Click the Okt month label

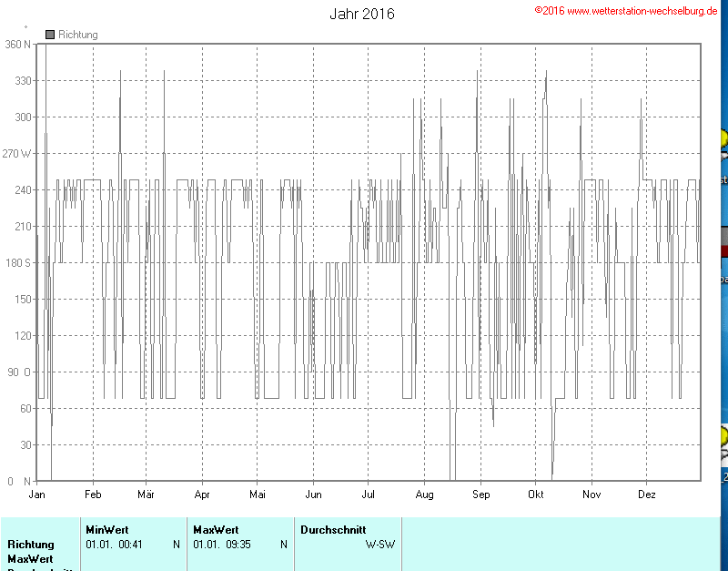click(x=535, y=495)
